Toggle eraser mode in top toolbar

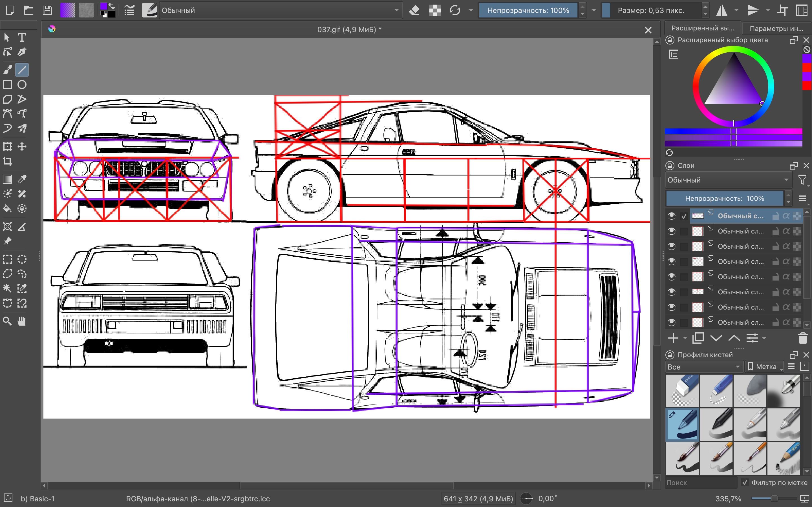tap(414, 10)
